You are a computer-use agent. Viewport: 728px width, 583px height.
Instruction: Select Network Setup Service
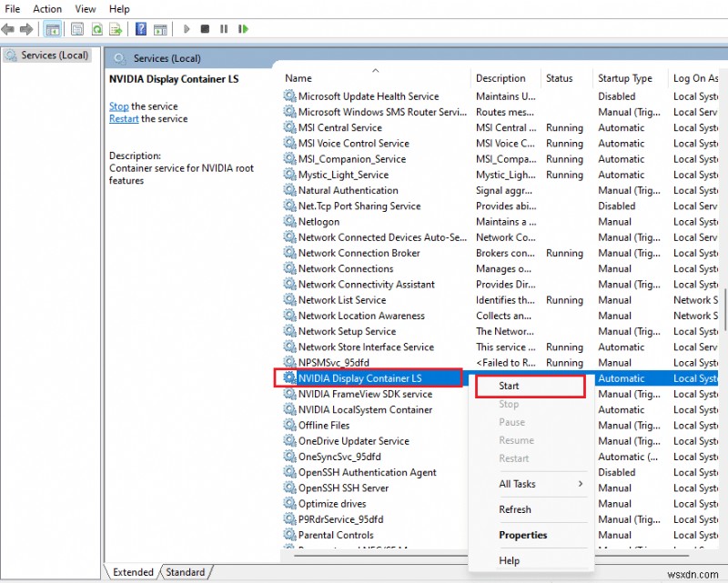point(500,331)
